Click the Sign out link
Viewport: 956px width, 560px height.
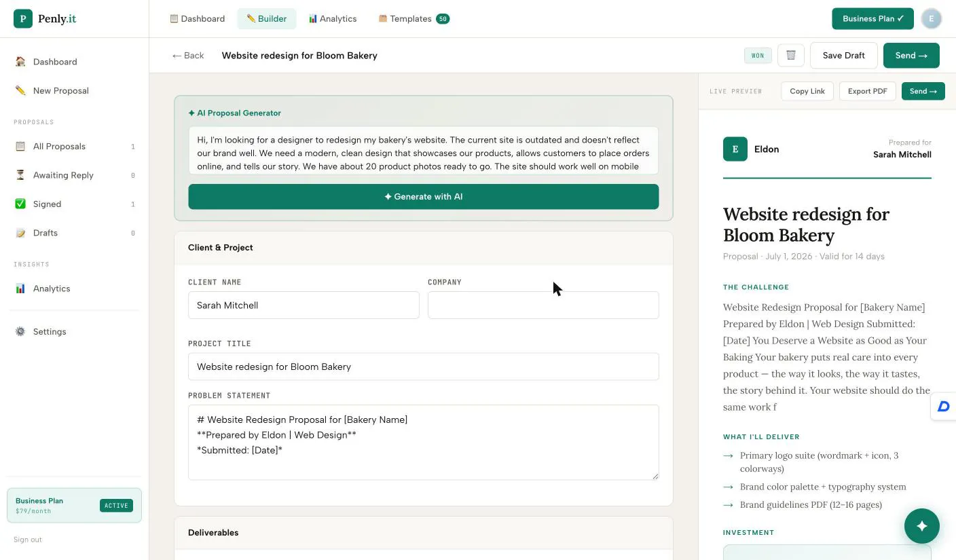[28, 540]
